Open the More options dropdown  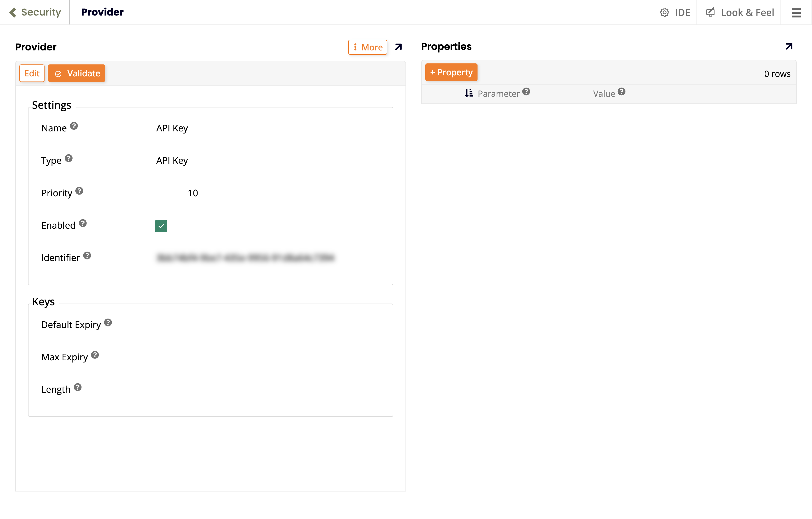(368, 47)
